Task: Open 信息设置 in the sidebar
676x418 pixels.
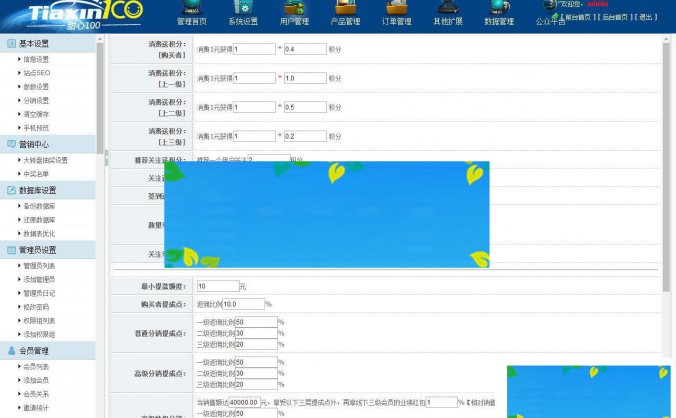Action: pyautogui.click(x=36, y=59)
